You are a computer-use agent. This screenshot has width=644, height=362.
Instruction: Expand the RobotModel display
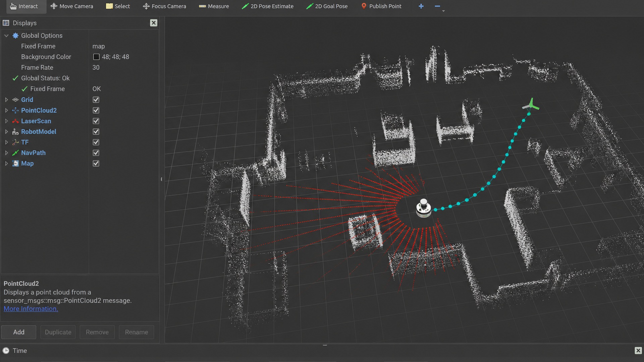[x=6, y=132]
